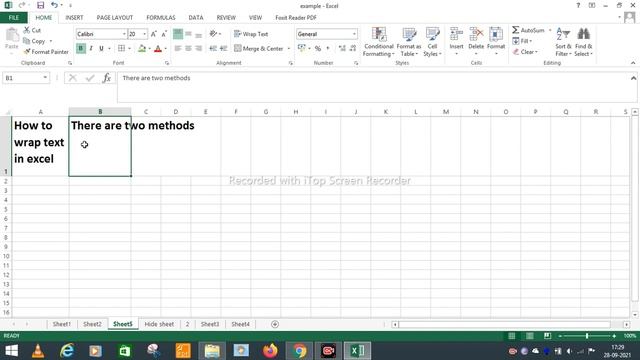Expand Cell Styles gallery
The width and height of the screenshot is (640, 360).
(432, 42)
